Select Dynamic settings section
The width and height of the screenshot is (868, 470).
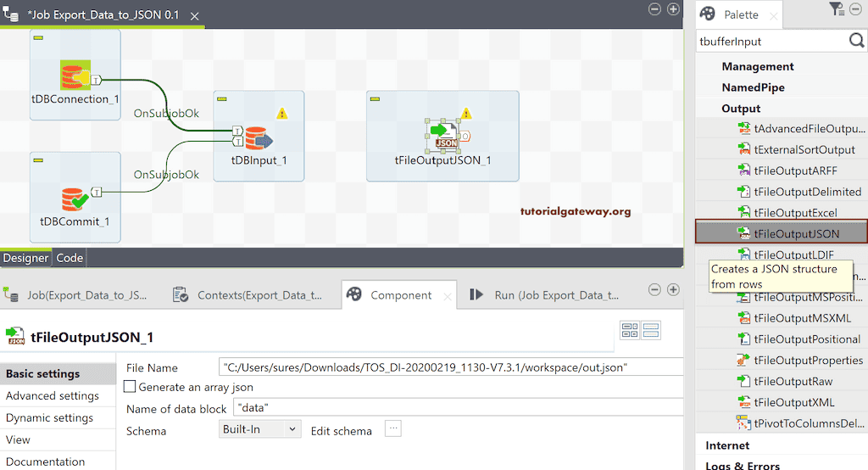pos(58,418)
